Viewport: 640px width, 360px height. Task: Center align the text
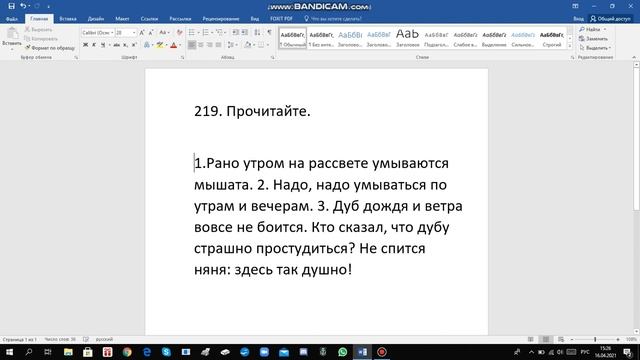click(x=200, y=45)
